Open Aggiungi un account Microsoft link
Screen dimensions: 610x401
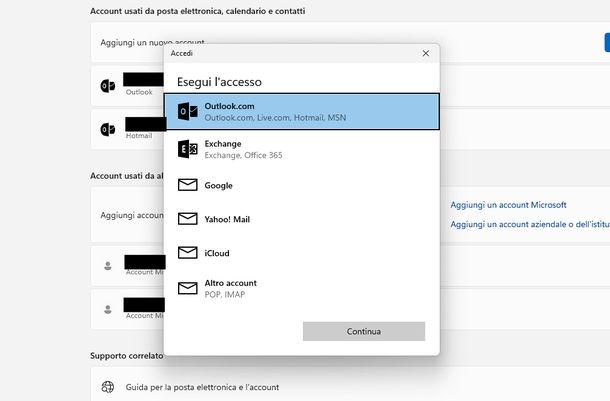pos(508,205)
